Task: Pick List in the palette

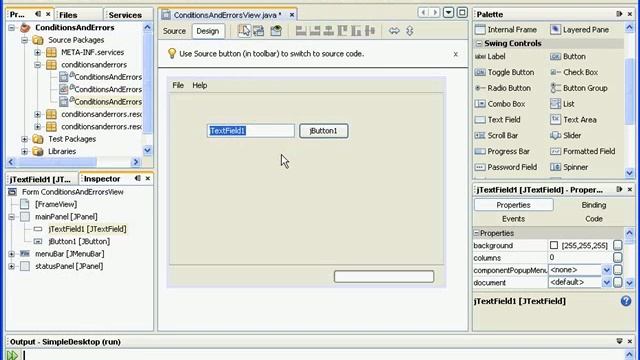Action: (x=562, y=104)
